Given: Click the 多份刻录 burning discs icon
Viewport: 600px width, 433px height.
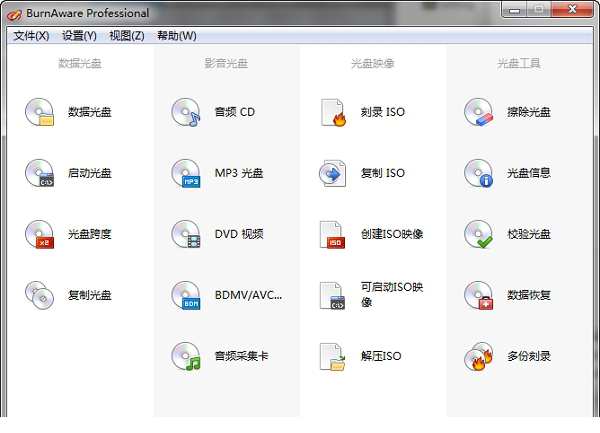Looking at the screenshot, I should [x=479, y=356].
